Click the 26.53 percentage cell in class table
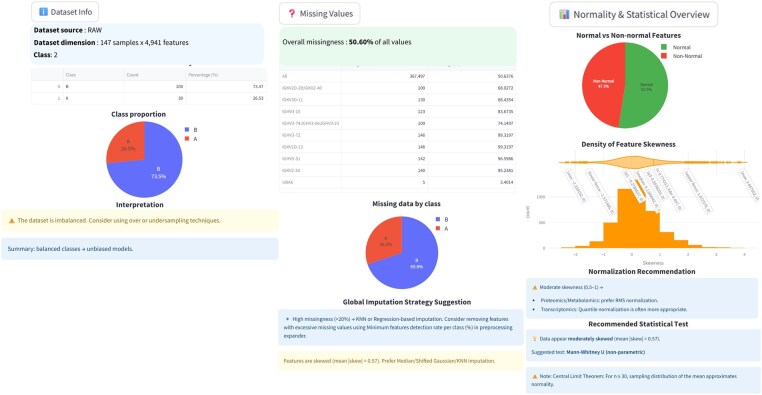This screenshot has height=395, width=762. (x=226, y=98)
